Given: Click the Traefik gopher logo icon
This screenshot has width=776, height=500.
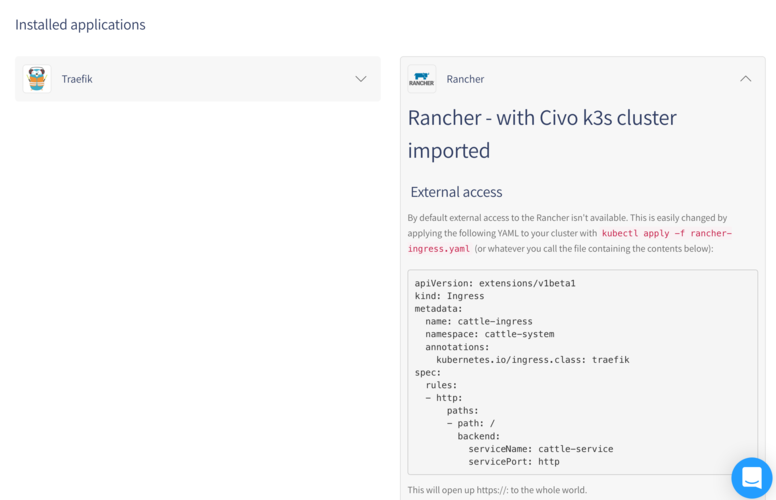Looking at the screenshot, I should click(37, 79).
